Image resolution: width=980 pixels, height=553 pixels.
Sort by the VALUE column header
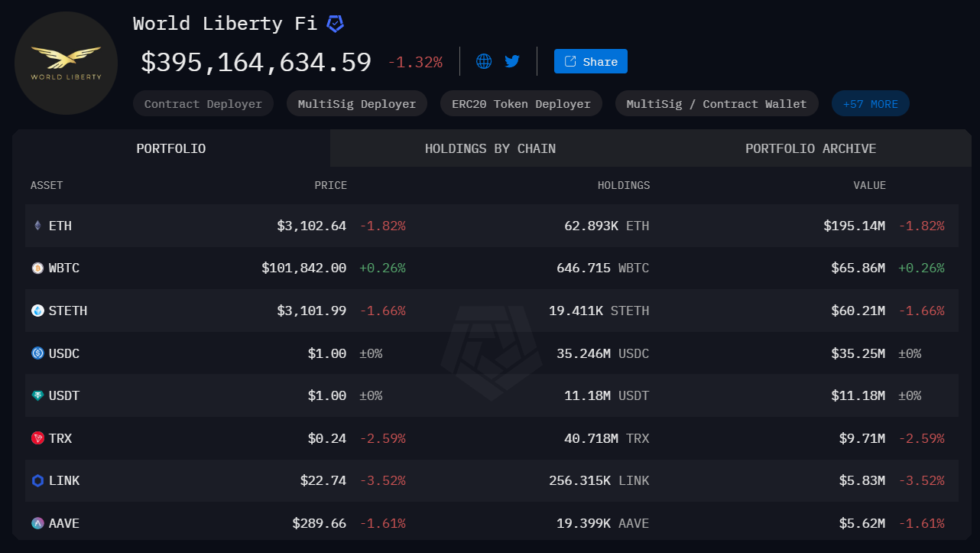click(x=869, y=185)
